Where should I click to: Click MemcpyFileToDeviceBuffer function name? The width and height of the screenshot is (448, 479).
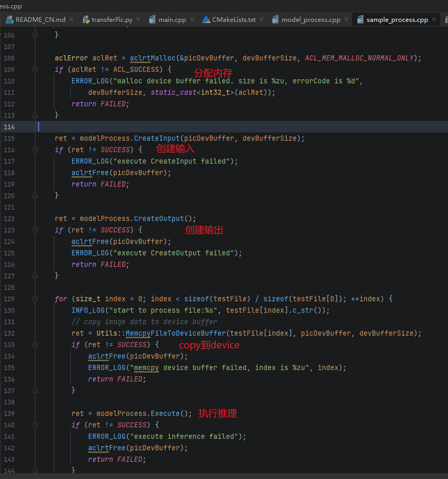click(x=175, y=333)
